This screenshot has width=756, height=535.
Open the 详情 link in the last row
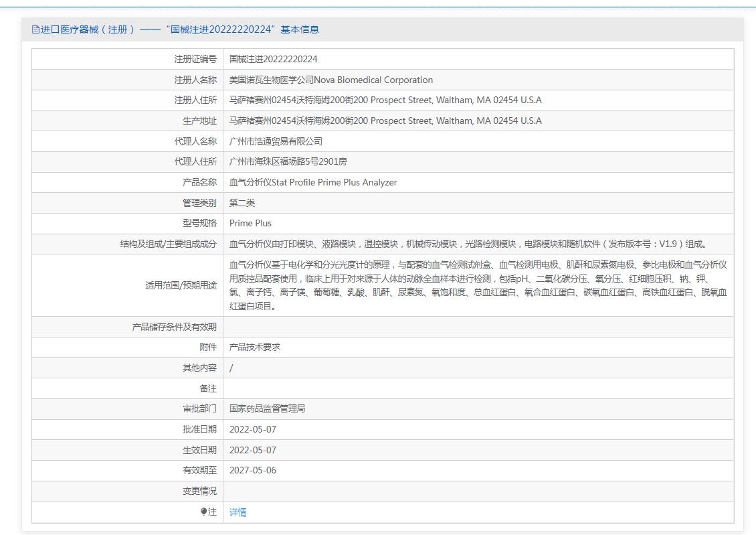click(x=238, y=512)
